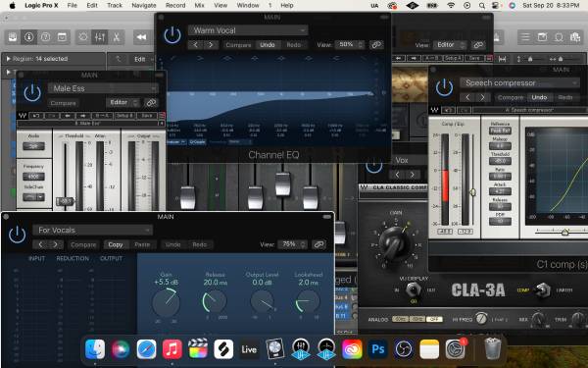Expand the Region: 14 selected disclosure triangle
The image size is (588, 368).
coord(8,59)
